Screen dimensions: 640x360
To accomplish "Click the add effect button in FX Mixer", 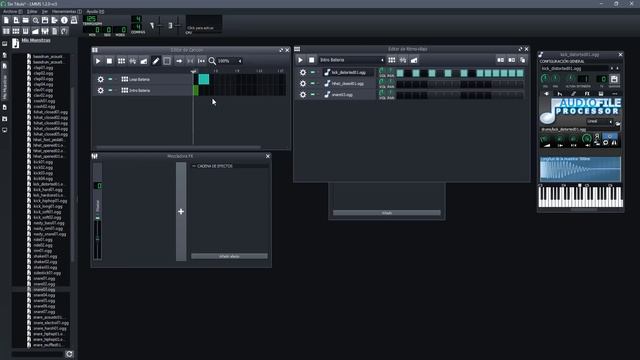I will (229, 256).
